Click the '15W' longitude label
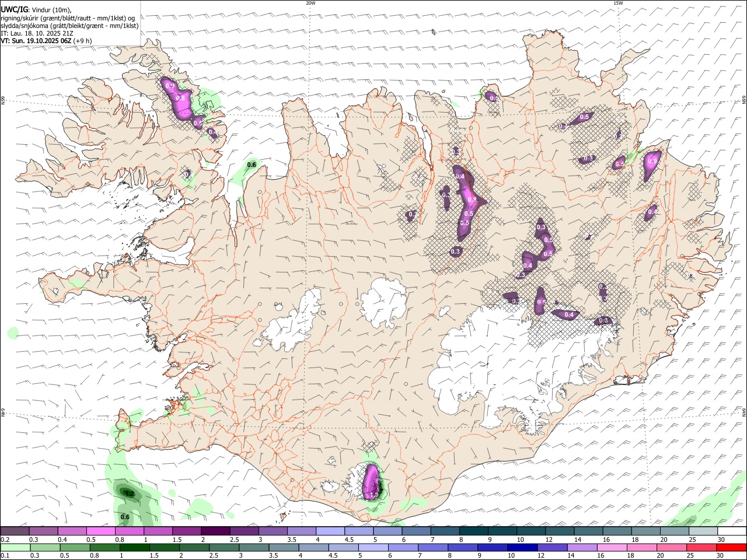 coord(618,3)
